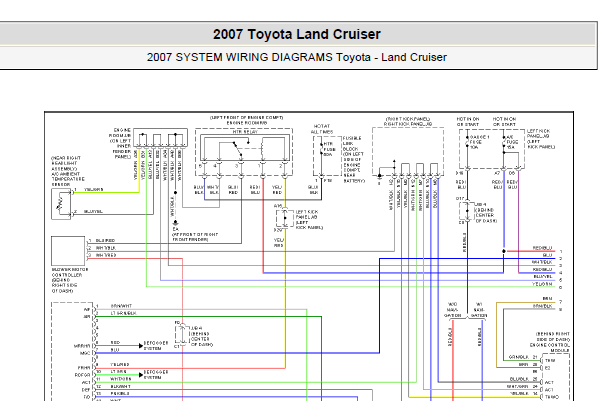Click the "RIGHT KICK PANEL J/B" label
Image resolution: width=607 pixels, height=401 pixels.
click(x=408, y=124)
